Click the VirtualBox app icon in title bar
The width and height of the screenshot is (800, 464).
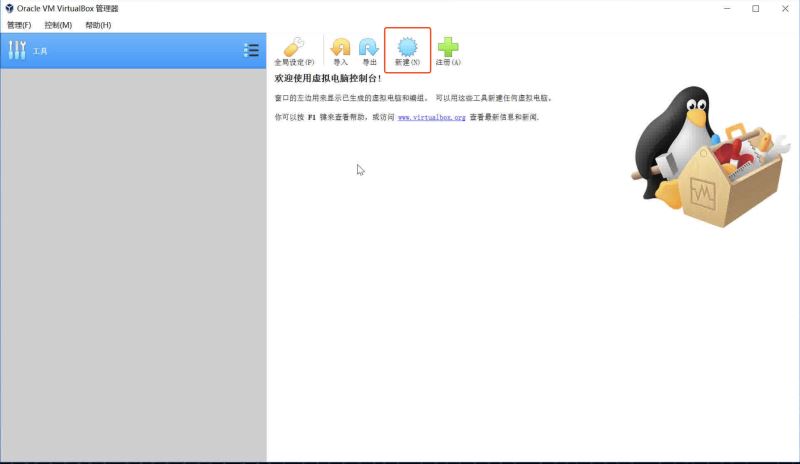point(9,8)
